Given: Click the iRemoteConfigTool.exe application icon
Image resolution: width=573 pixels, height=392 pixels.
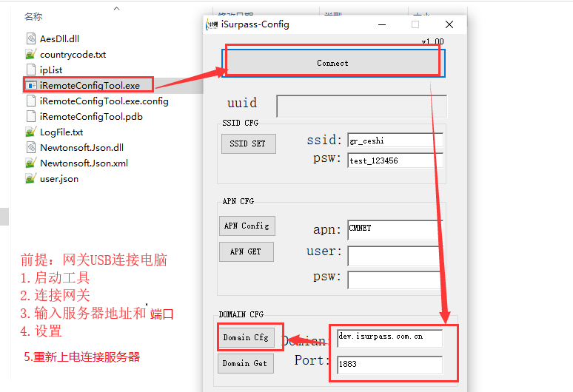Looking at the screenshot, I should pyautogui.click(x=31, y=85).
